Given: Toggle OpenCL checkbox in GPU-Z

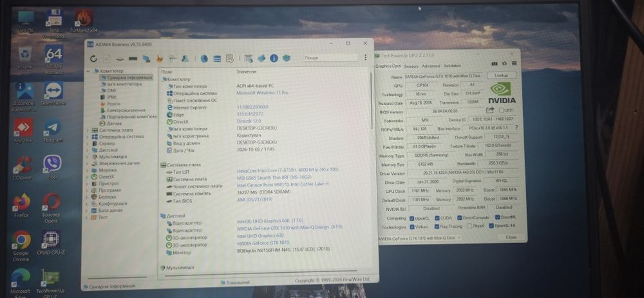Looking at the screenshot, I should 412,218.
